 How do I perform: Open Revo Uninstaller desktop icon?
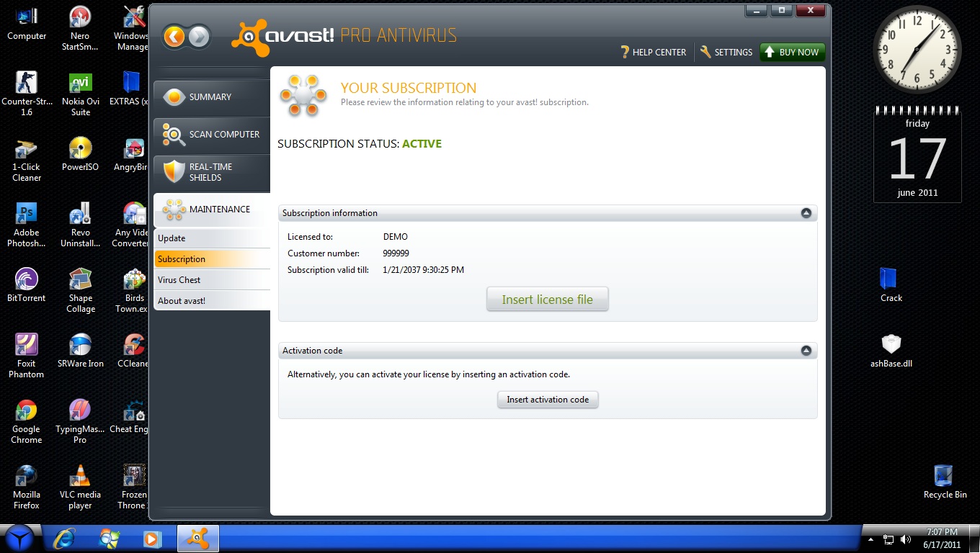80,225
